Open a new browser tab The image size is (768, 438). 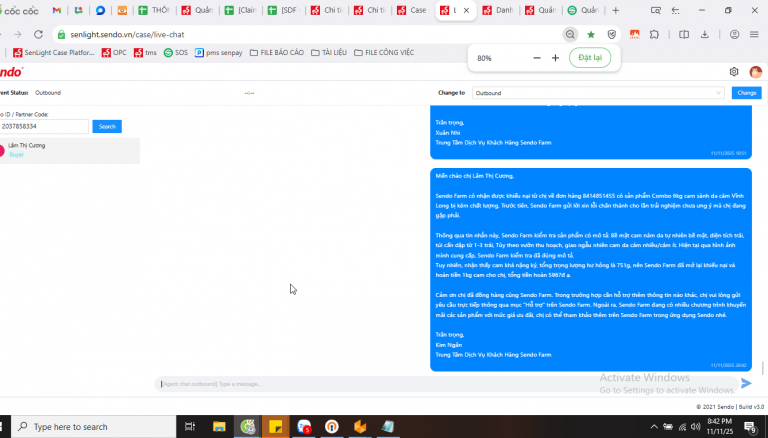click(616, 10)
